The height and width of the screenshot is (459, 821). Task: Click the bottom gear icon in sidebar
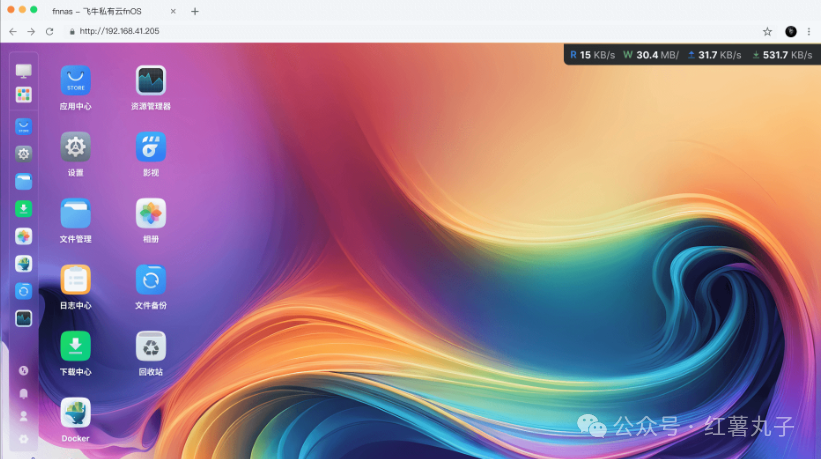[x=24, y=439]
